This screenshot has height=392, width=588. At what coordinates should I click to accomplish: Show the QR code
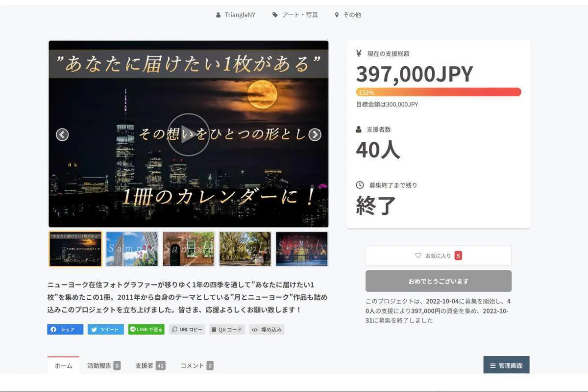pyautogui.click(x=227, y=330)
